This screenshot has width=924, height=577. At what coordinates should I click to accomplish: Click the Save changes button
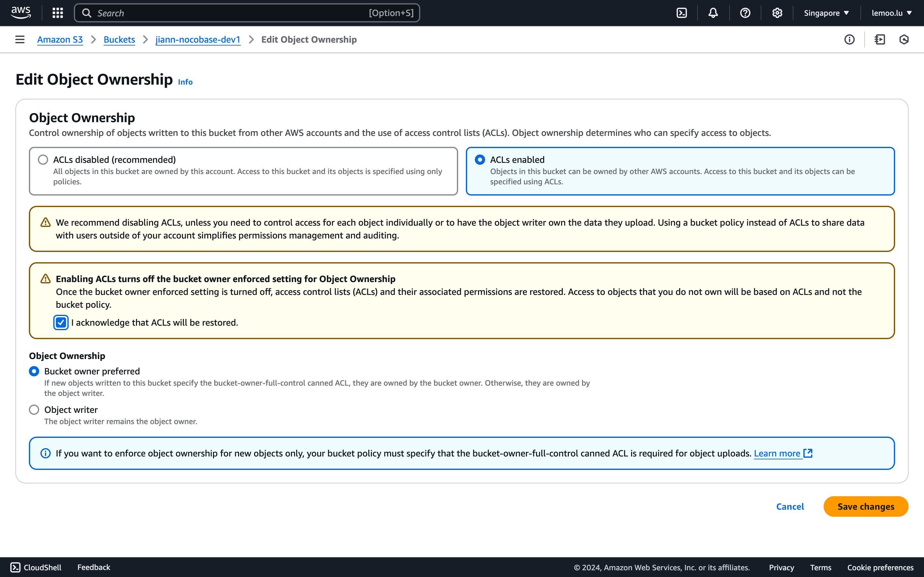click(866, 506)
